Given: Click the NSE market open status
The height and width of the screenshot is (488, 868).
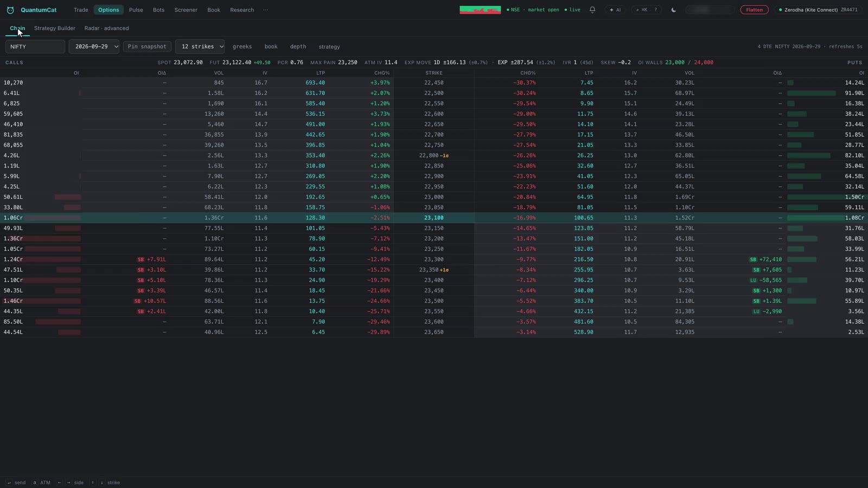Looking at the screenshot, I should [x=532, y=10].
